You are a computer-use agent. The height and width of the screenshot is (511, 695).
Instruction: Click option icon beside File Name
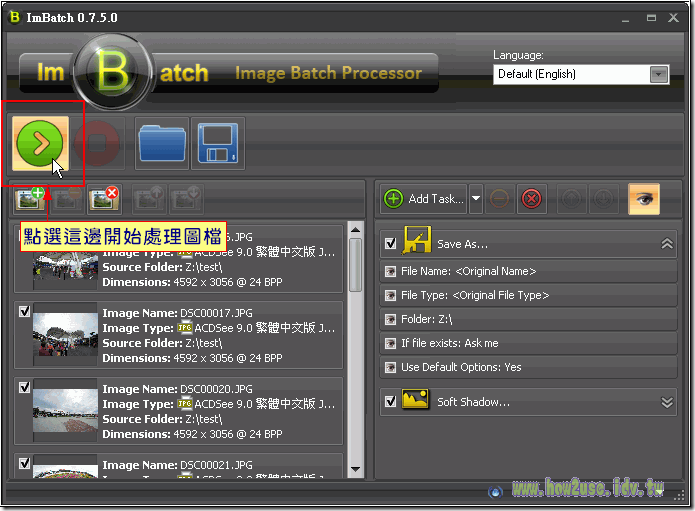click(390, 272)
